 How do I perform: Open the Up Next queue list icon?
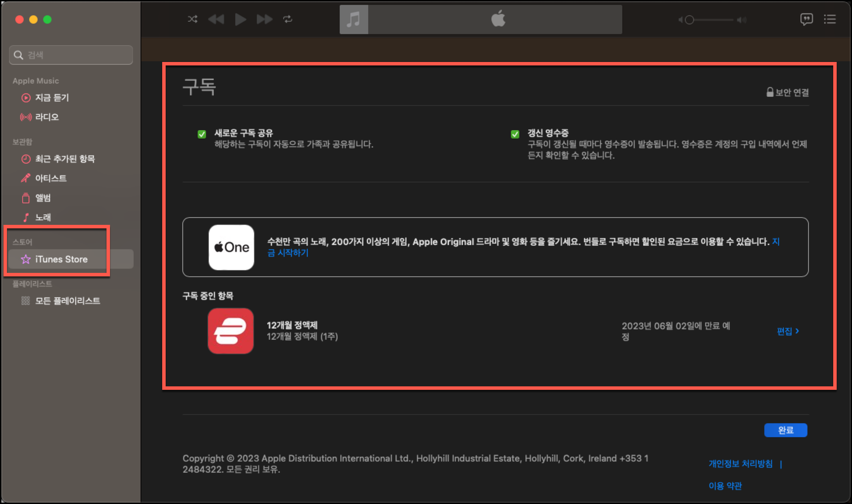coord(830,20)
